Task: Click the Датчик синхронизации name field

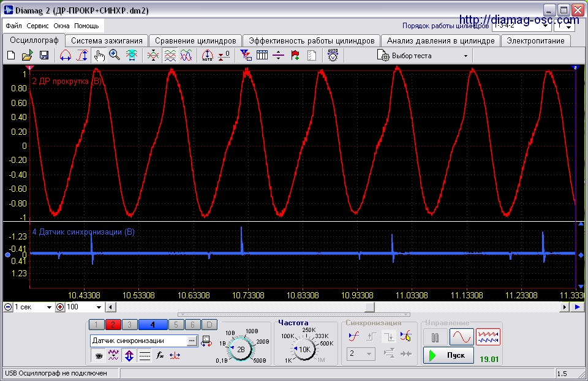Action: pyautogui.click(x=139, y=341)
